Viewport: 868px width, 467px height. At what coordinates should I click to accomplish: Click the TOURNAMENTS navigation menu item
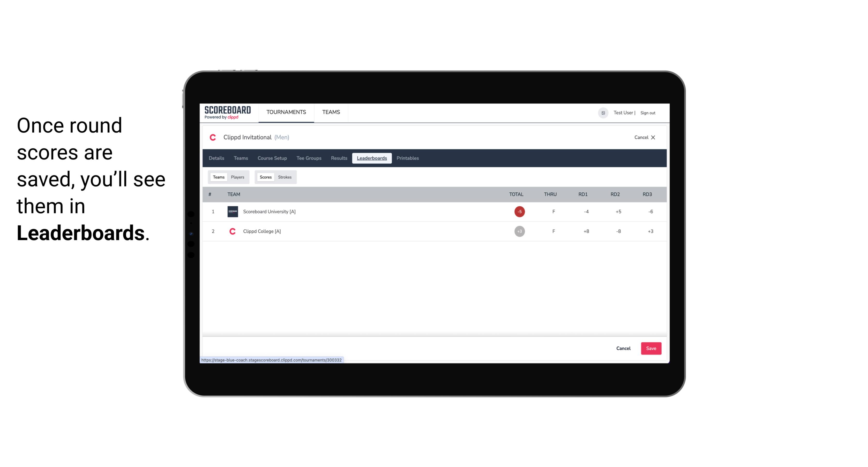(x=287, y=112)
